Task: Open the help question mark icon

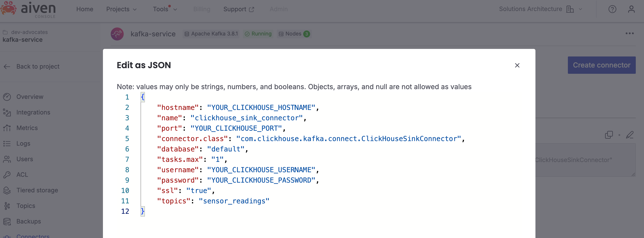Action: tap(612, 9)
